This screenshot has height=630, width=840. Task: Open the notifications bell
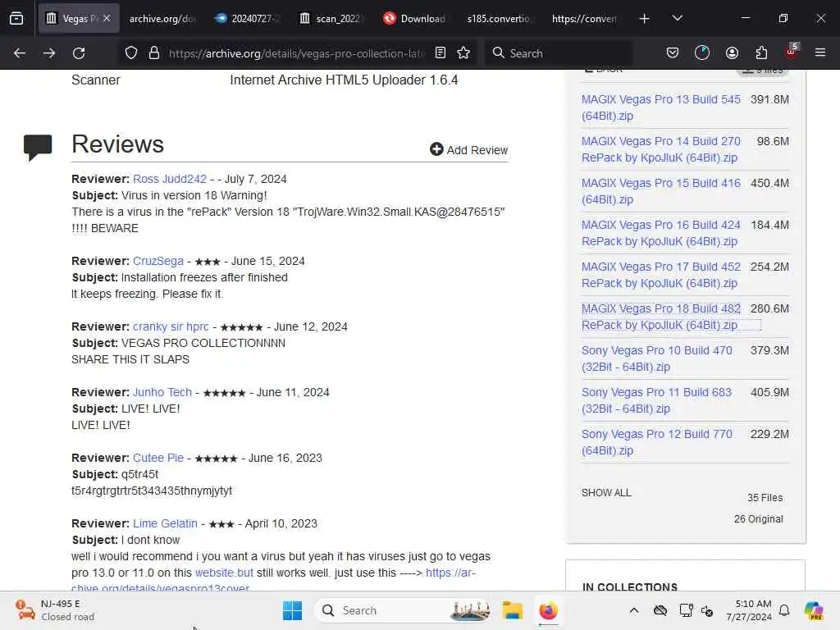(784, 610)
